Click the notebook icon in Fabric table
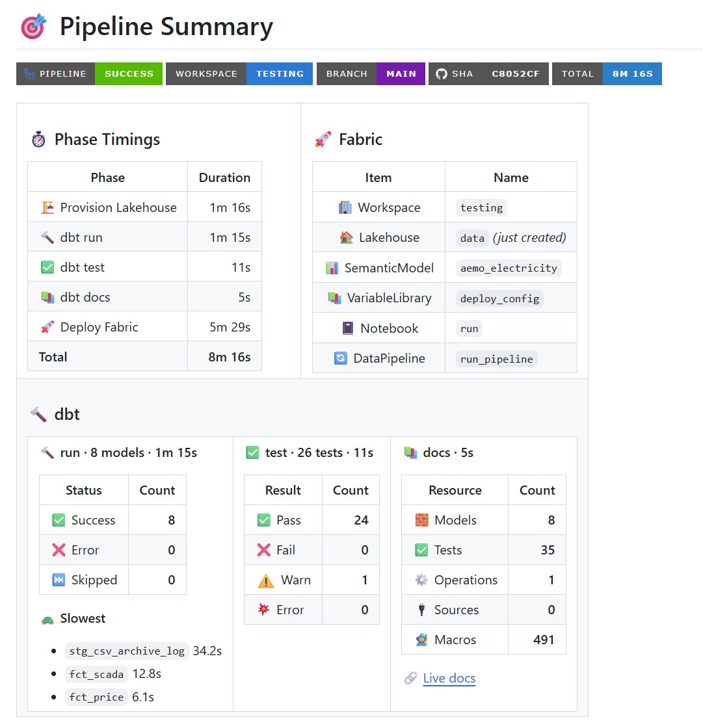The image size is (703, 728). point(347,328)
